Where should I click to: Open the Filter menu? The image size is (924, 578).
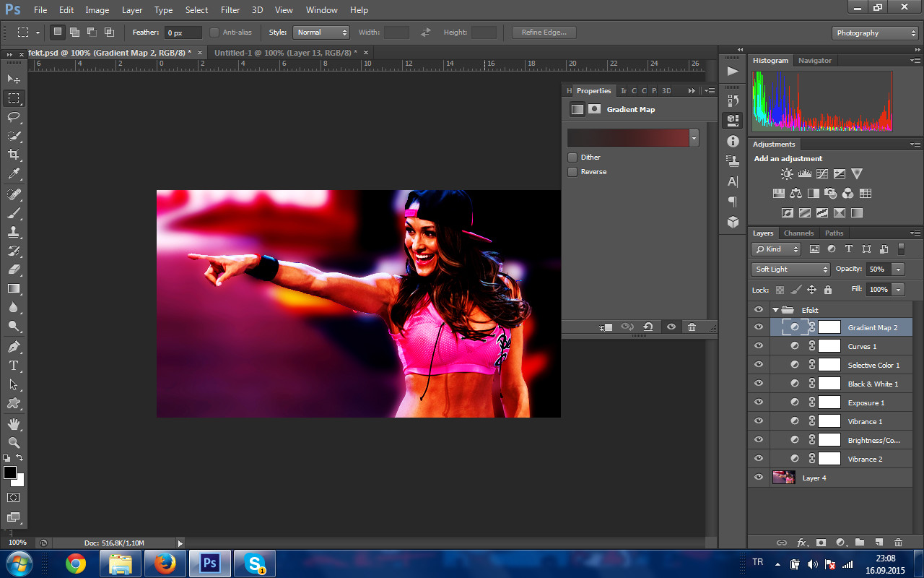point(230,10)
